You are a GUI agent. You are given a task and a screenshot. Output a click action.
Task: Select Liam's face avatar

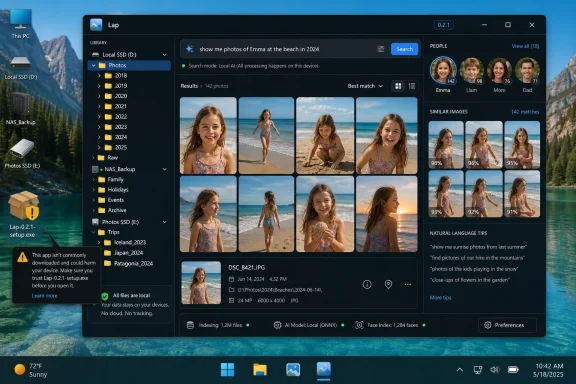(x=471, y=70)
